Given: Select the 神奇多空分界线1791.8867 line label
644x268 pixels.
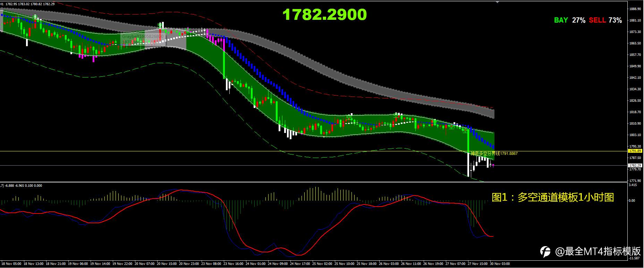Looking at the screenshot, I should click(x=494, y=153).
